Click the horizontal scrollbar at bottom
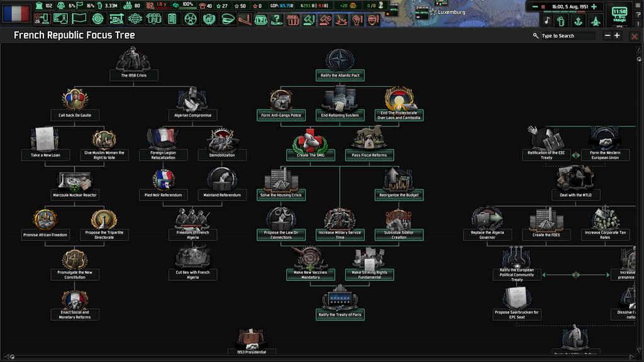 coord(319,357)
